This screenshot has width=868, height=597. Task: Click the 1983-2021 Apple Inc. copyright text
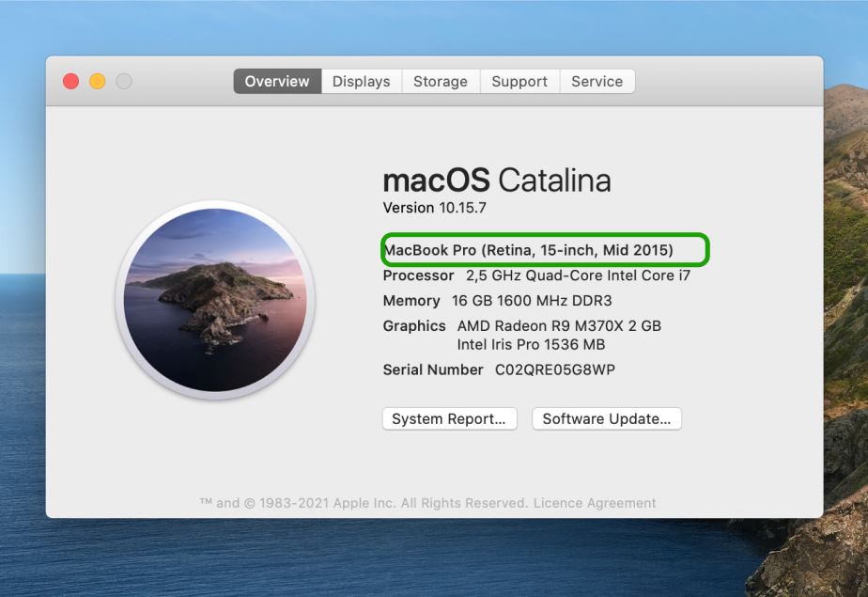[x=364, y=503]
